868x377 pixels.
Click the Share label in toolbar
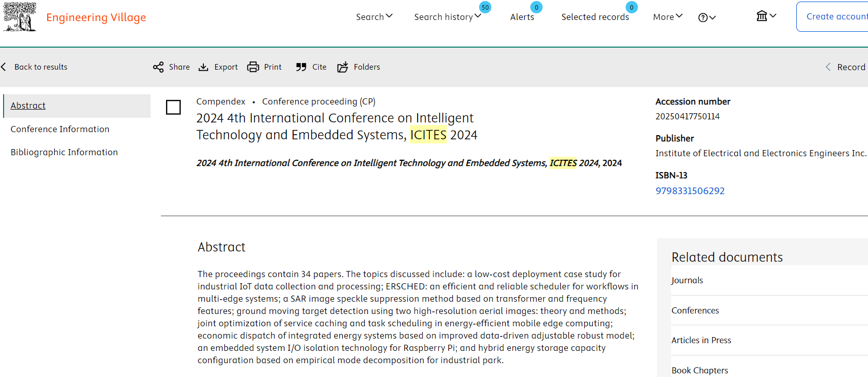click(x=179, y=67)
